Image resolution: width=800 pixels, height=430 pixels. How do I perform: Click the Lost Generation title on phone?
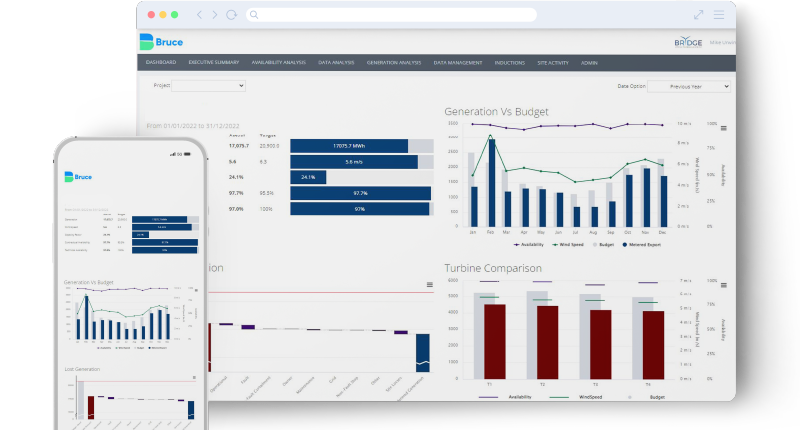[82, 369]
